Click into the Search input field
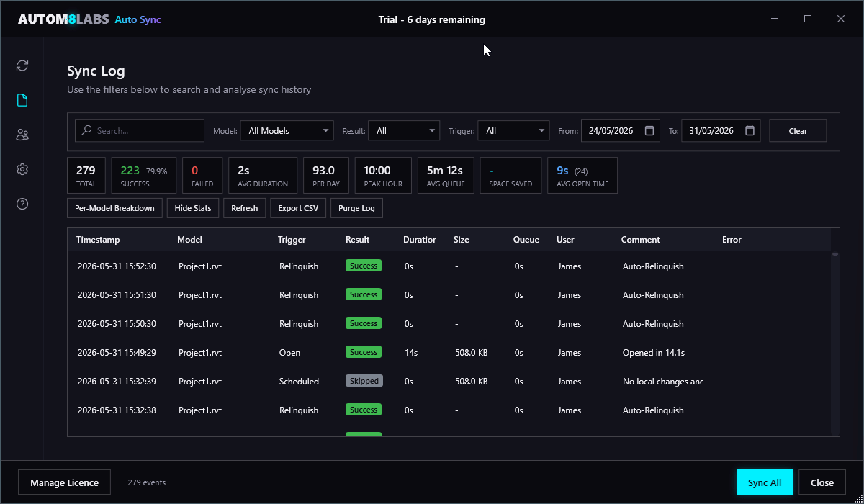The height and width of the screenshot is (504, 864). pos(140,130)
